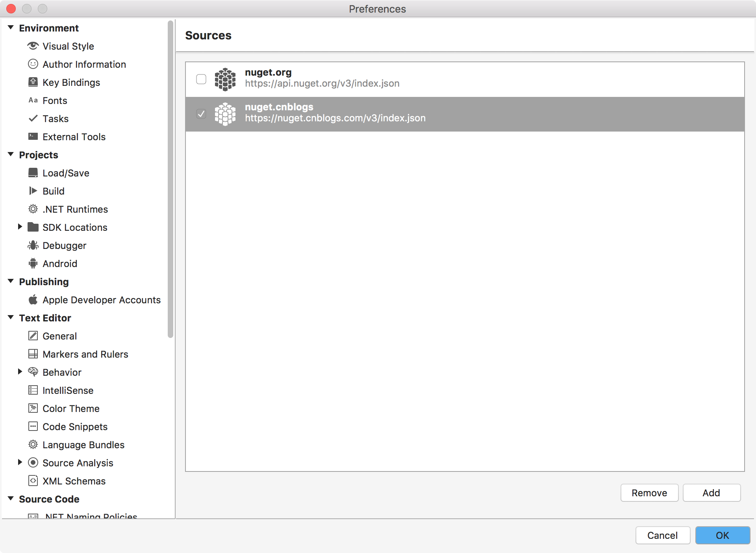756x553 pixels.
Task: Click the sidebar vertical scrollbar
Action: (170, 179)
